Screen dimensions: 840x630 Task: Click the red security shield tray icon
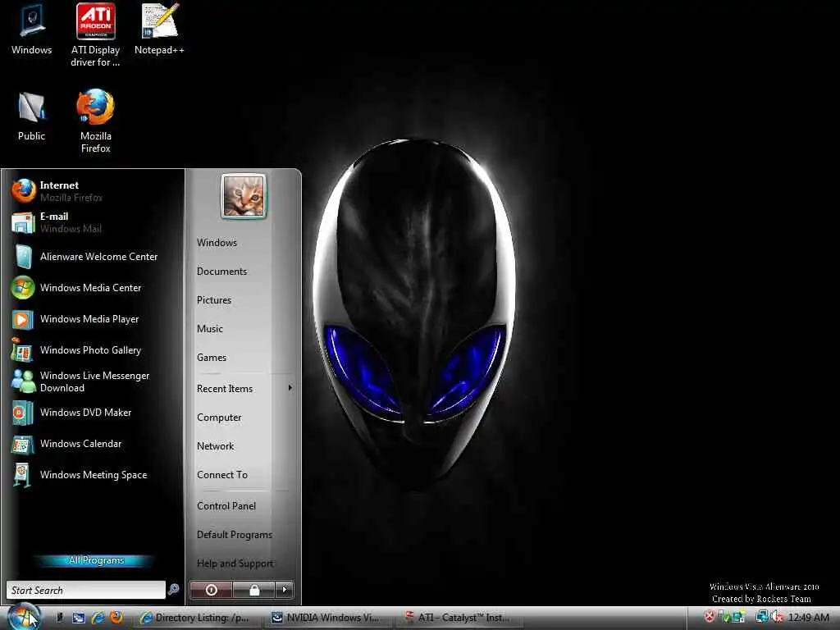[x=709, y=617]
